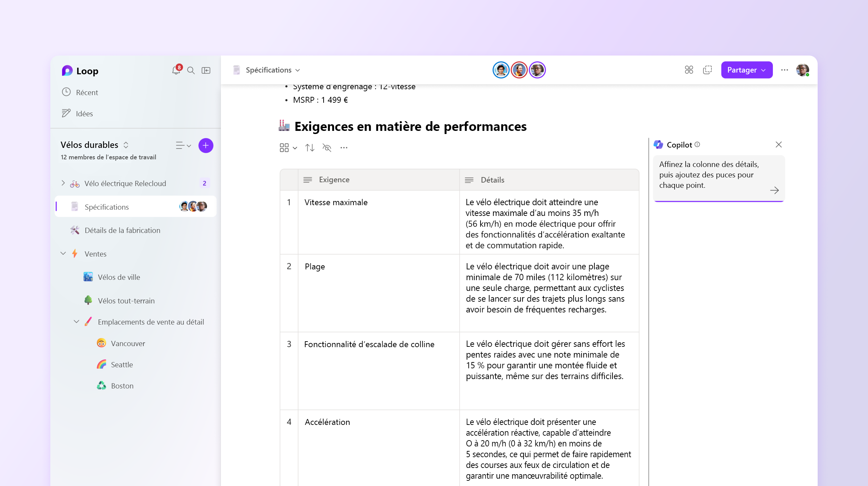Open the Loop components icon in header

[689, 70]
